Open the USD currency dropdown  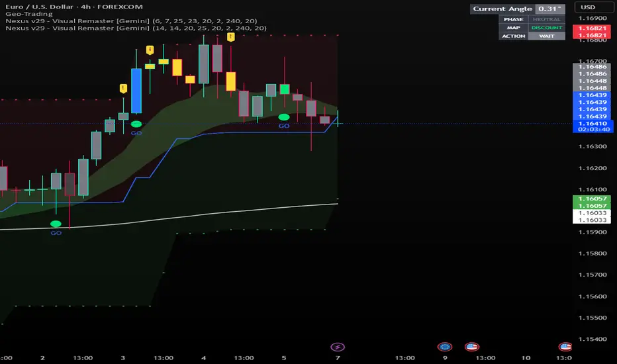point(588,8)
